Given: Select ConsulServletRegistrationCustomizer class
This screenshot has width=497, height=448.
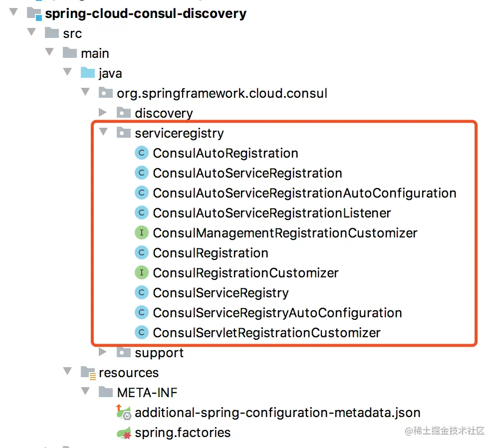Looking at the screenshot, I should tap(266, 333).
